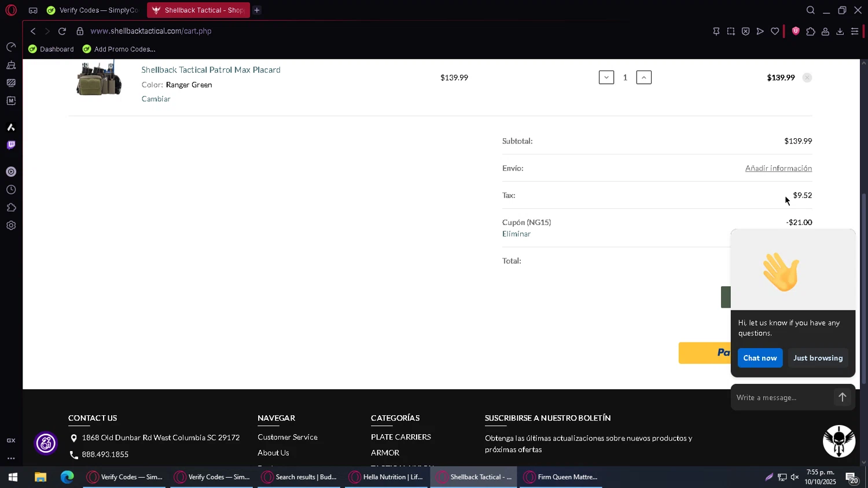This screenshot has height=488, width=868.
Task: Add page to bookmarks heart icon
Action: [x=775, y=31]
